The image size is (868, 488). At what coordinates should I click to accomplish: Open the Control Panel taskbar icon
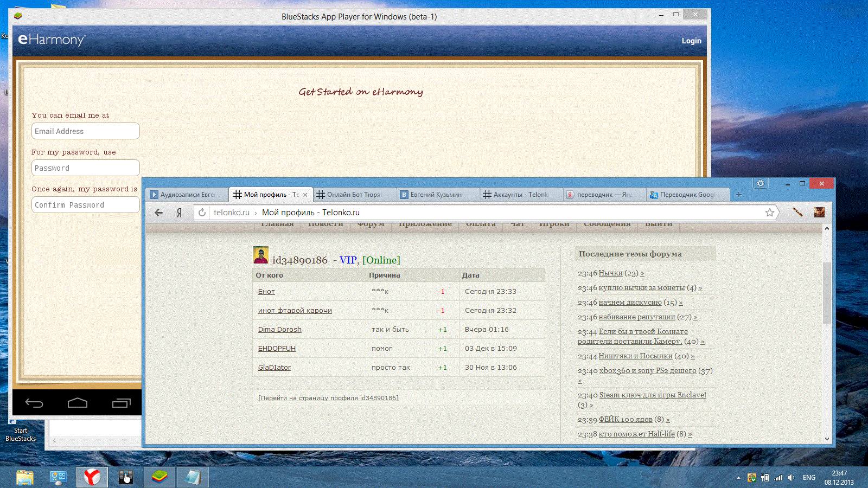[x=58, y=478]
